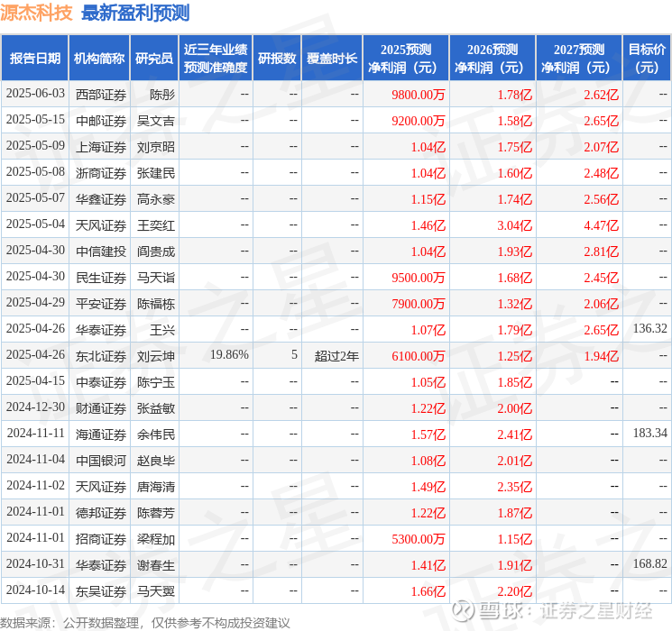Click the 源杰科技 title text
The image size is (672, 631).
tap(36, 13)
